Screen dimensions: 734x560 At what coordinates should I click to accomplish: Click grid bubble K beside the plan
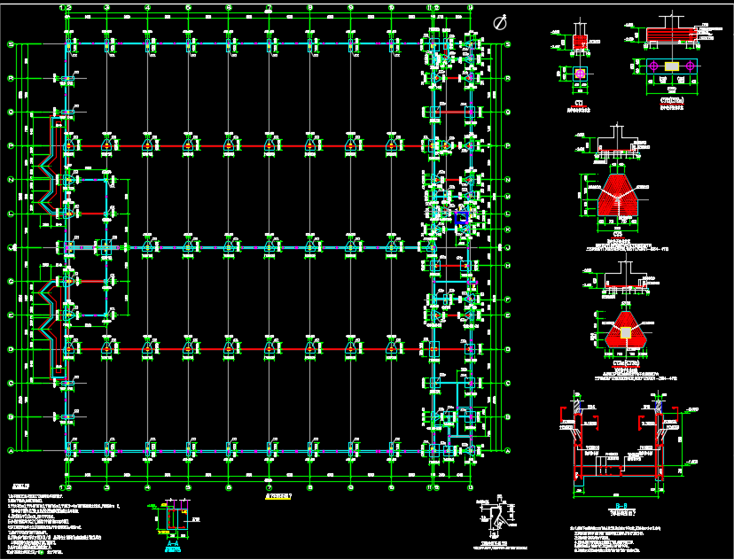click(508, 230)
